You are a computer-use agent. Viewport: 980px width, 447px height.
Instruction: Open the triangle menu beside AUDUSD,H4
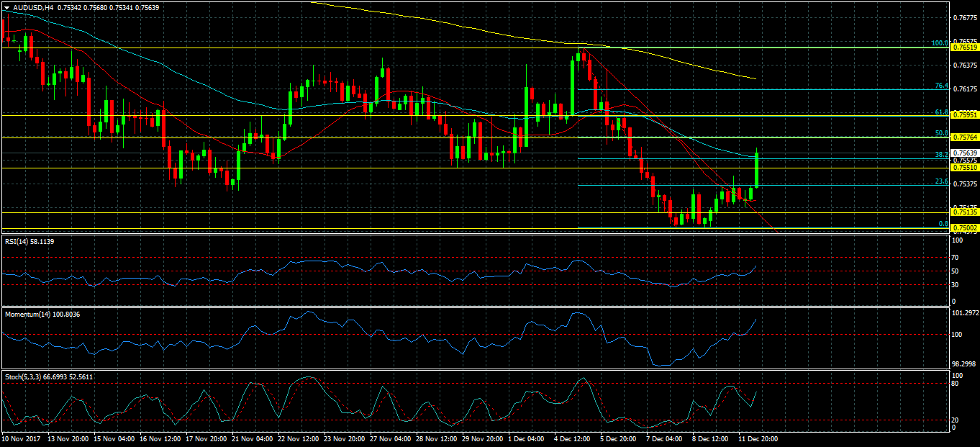[7, 7]
